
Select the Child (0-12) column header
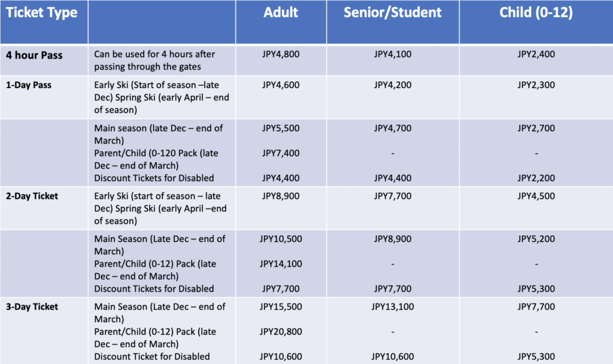536,13
